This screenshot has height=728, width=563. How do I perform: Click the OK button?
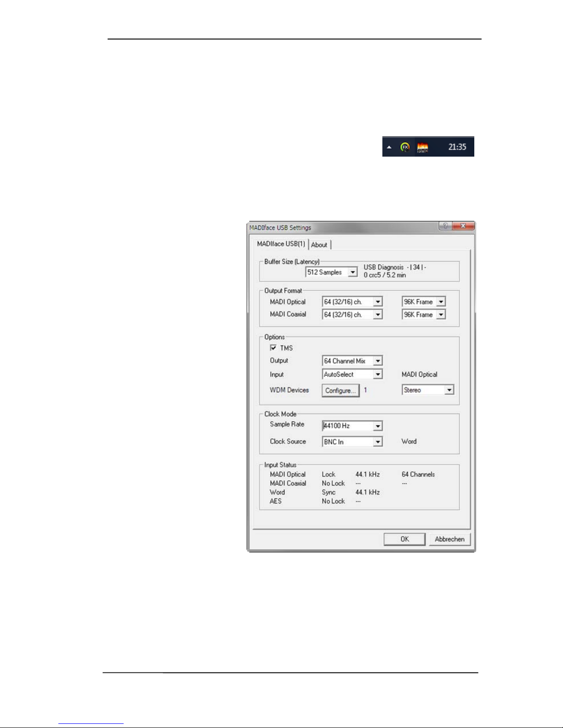click(x=404, y=539)
